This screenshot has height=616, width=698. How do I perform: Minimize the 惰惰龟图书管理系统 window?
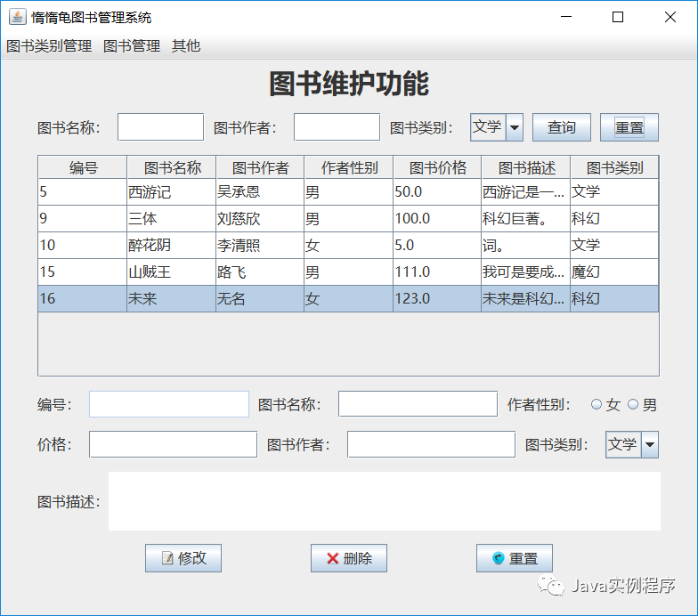(x=566, y=17)
